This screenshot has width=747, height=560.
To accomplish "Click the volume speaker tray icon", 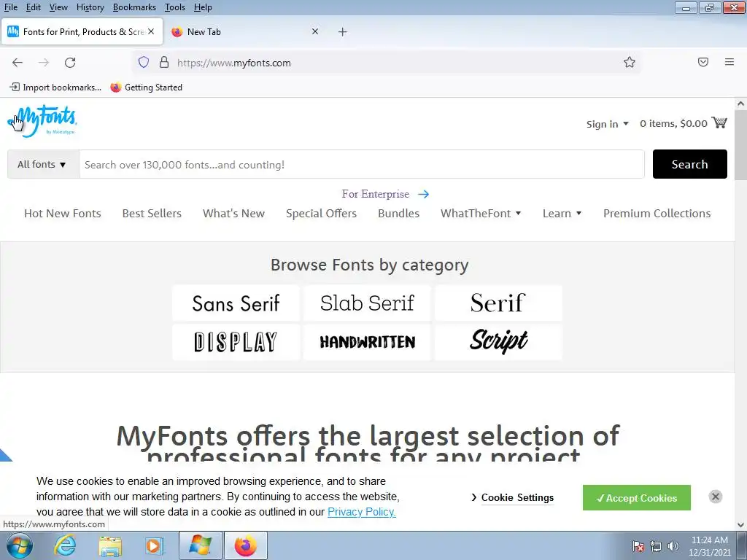I will pos(673,546).
